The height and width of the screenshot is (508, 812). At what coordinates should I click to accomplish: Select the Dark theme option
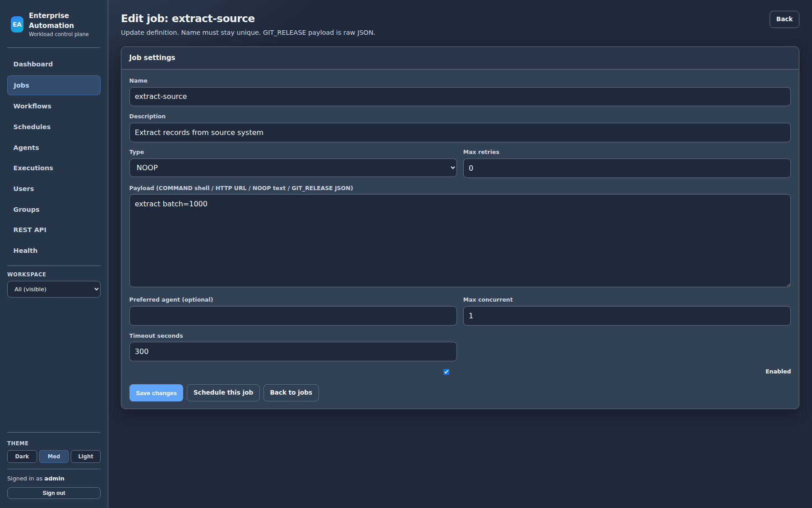tap(22, 457)
